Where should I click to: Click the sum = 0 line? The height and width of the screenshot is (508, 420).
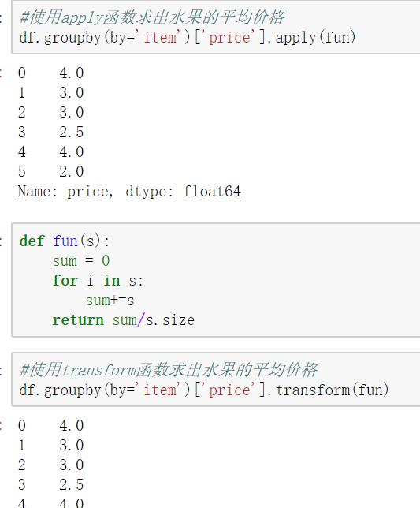[x=81, y=261]
